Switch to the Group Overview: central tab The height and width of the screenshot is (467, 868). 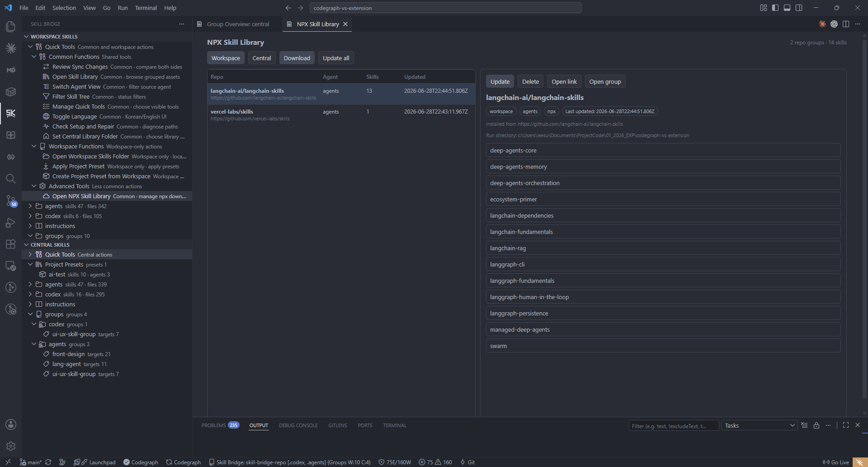238,24
